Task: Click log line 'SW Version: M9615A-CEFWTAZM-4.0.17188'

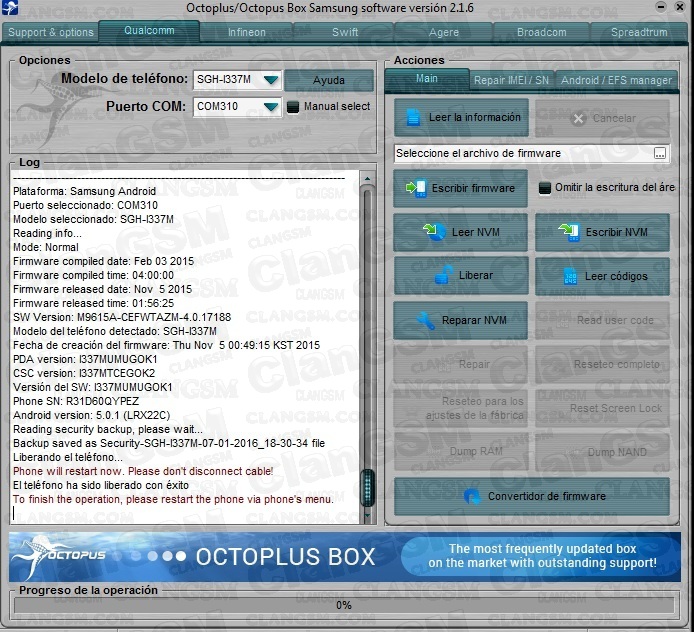Action: (122, 317)
